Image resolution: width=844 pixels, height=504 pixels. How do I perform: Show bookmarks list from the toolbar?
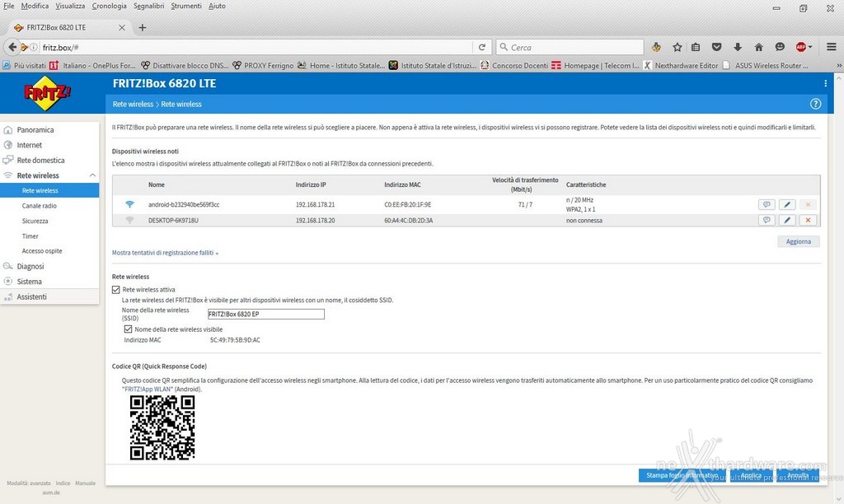point(696,47)
